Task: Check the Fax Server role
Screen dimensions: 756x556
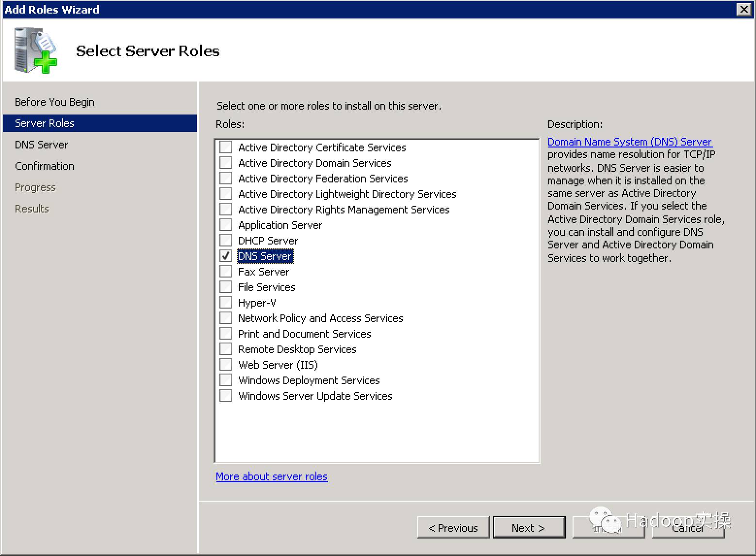Action: [226, 271]
